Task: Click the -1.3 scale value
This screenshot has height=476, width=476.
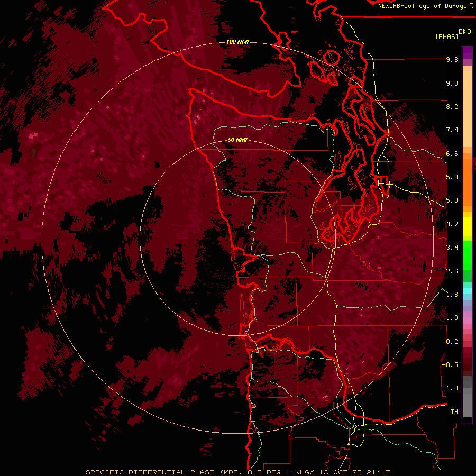Action: [450, 388]
